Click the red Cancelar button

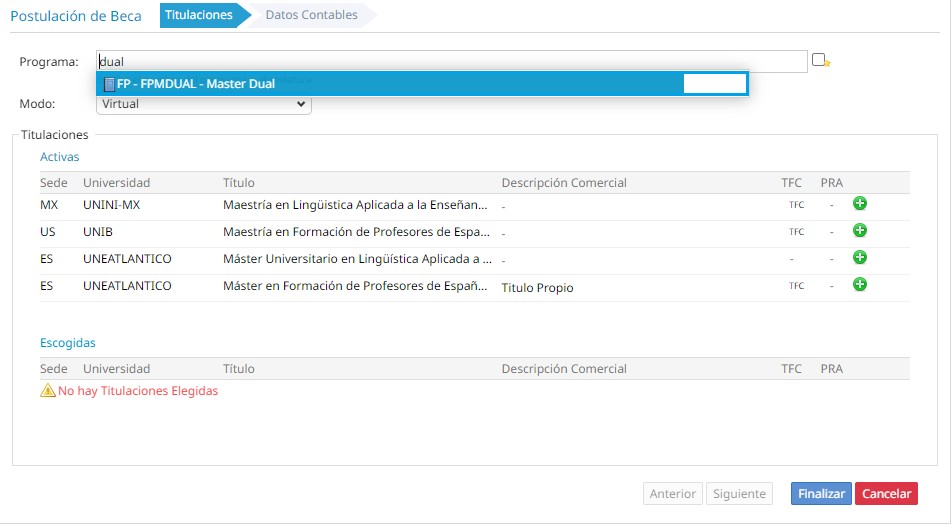[x=885, y=494]
